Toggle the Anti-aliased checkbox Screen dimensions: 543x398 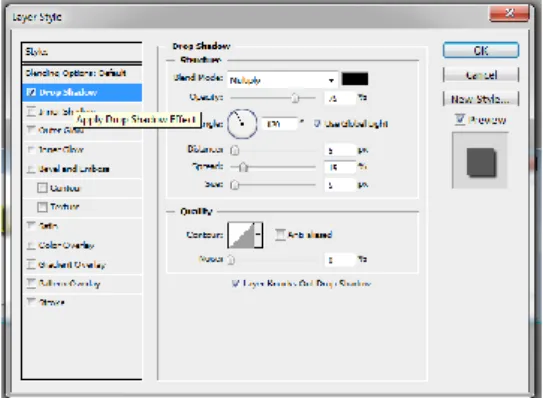[280, 235]
